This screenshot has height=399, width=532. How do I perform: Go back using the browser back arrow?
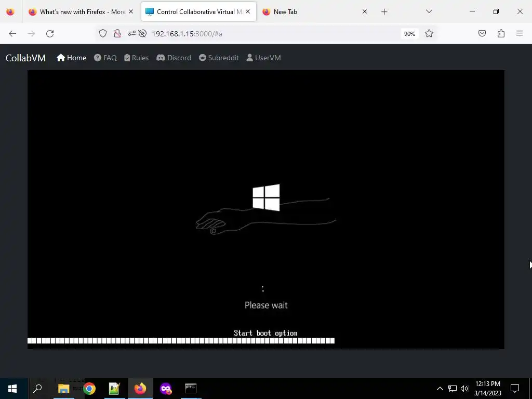tap(12, 34)
